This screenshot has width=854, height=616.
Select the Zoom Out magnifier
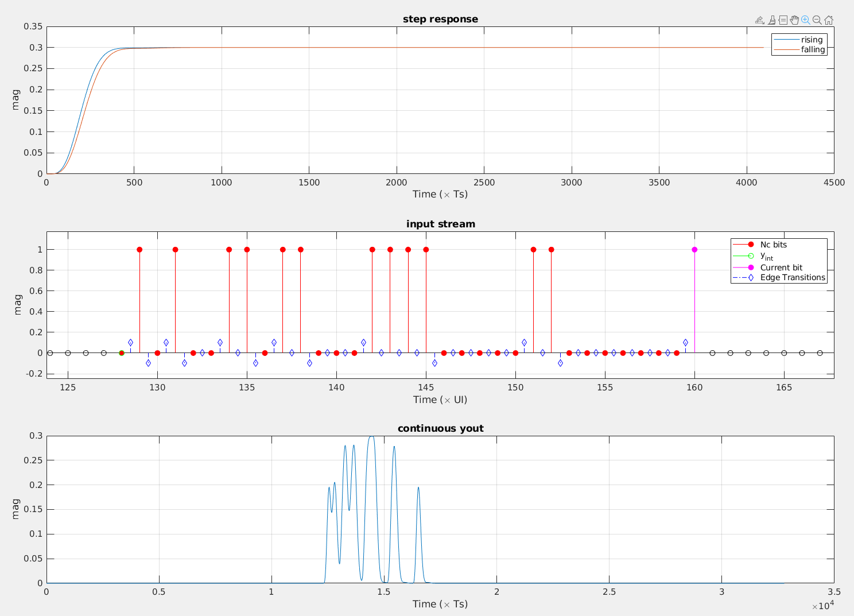tap(817, 20)
